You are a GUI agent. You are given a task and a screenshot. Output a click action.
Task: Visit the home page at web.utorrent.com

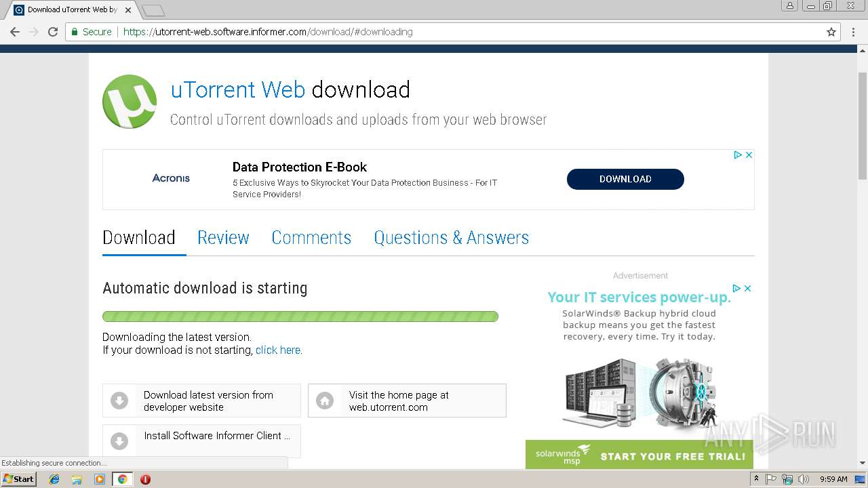pos(407,401)
